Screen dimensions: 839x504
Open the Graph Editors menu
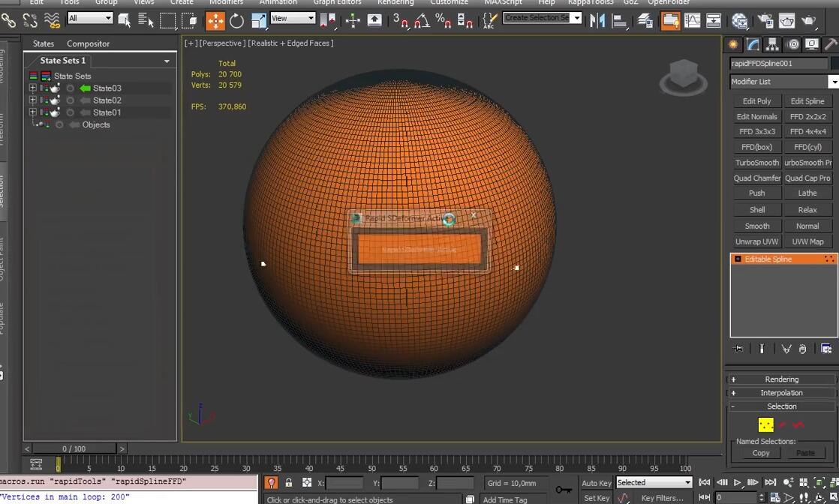pyautogui.click(x=337, y=2)
